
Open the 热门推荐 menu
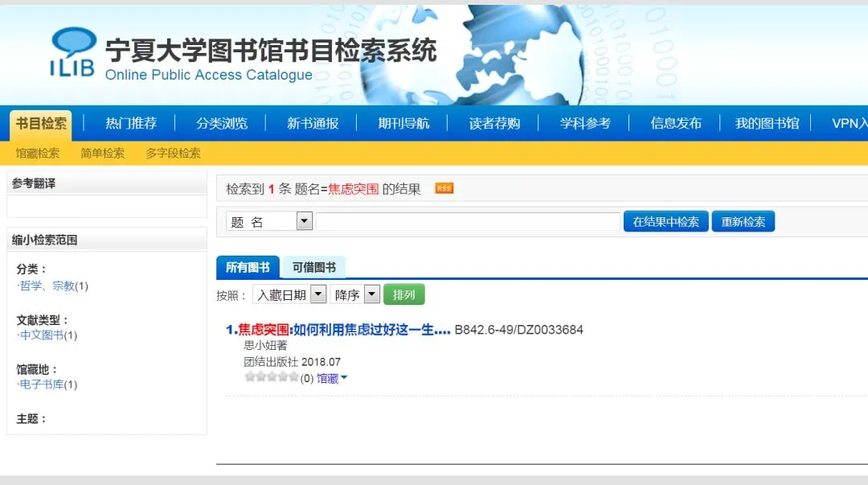(x=131, y=123)
